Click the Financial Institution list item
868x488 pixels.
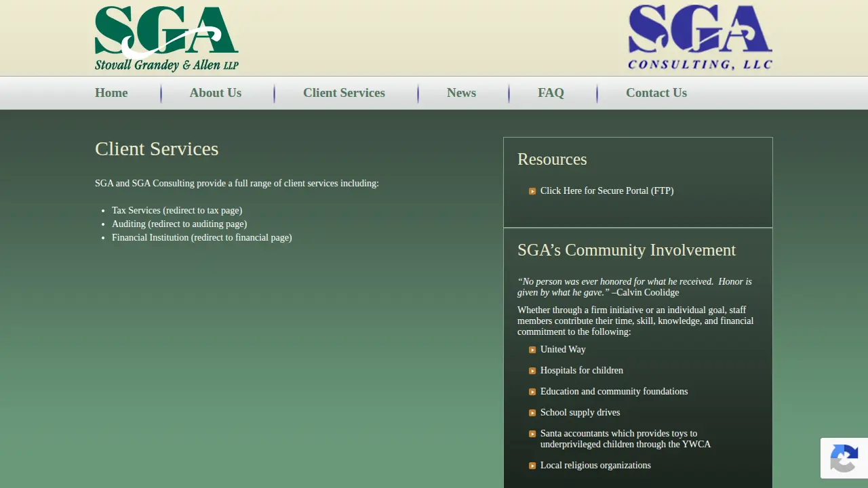(201, 237)
